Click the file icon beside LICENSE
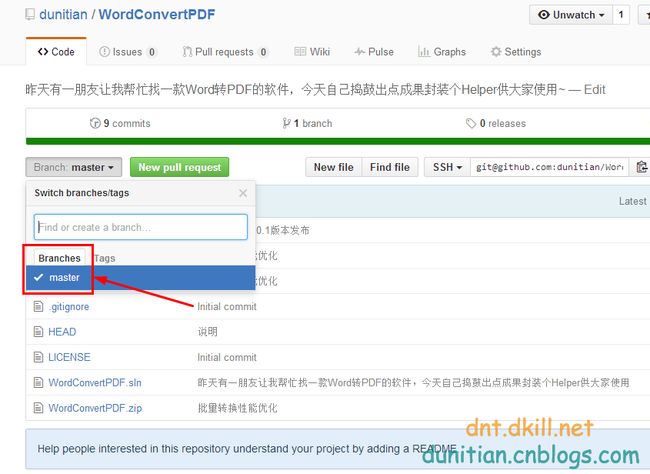The image size is (650, 474). pyautogui.click(x=38, y=357)
